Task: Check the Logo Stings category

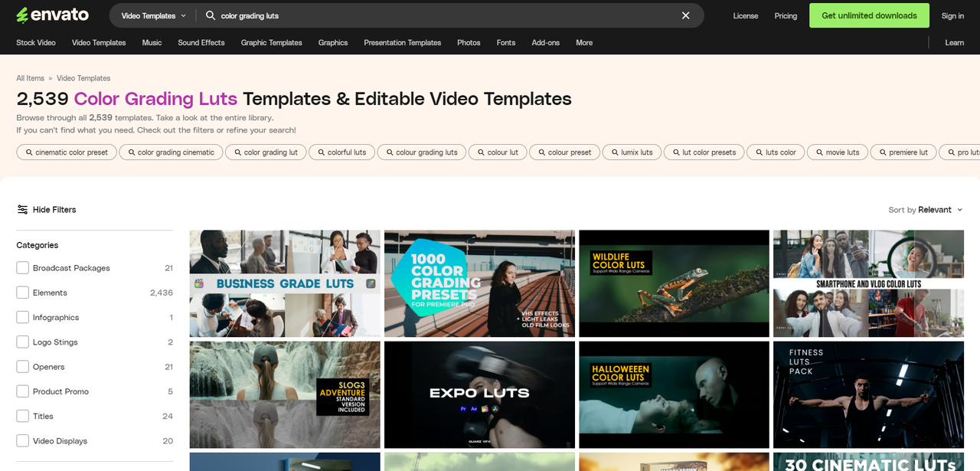Action: tap(23, 342)
